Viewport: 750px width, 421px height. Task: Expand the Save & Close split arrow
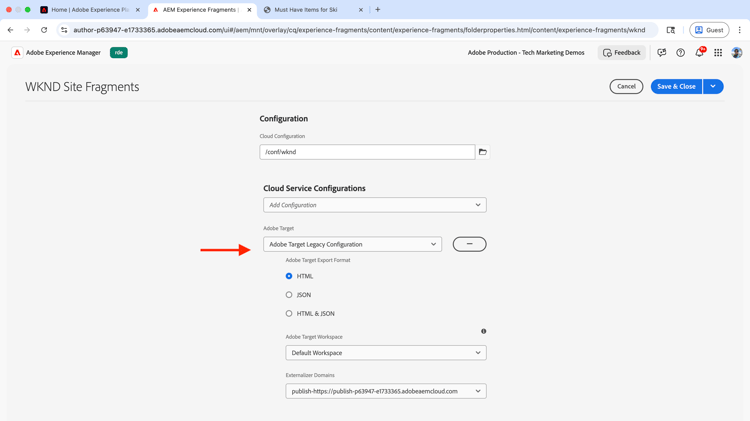pos(713,87)
